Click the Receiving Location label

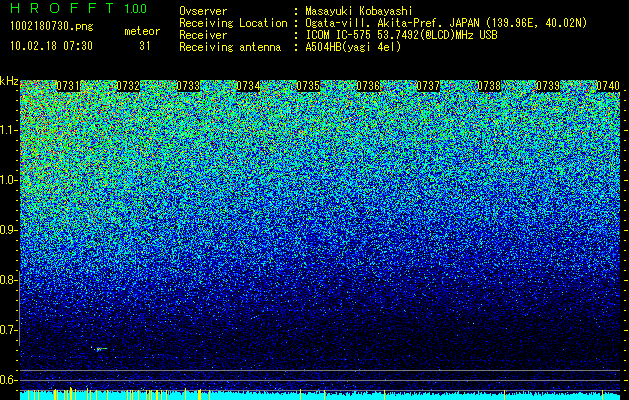(233, 23)
